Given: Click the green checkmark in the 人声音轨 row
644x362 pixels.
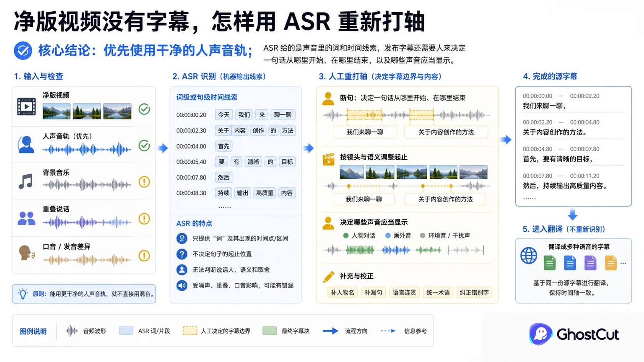Looking at the screenshot, I should 144,145.
